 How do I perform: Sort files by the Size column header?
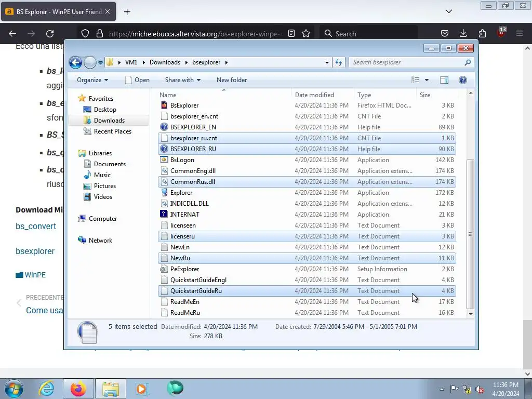click(437, 95)
